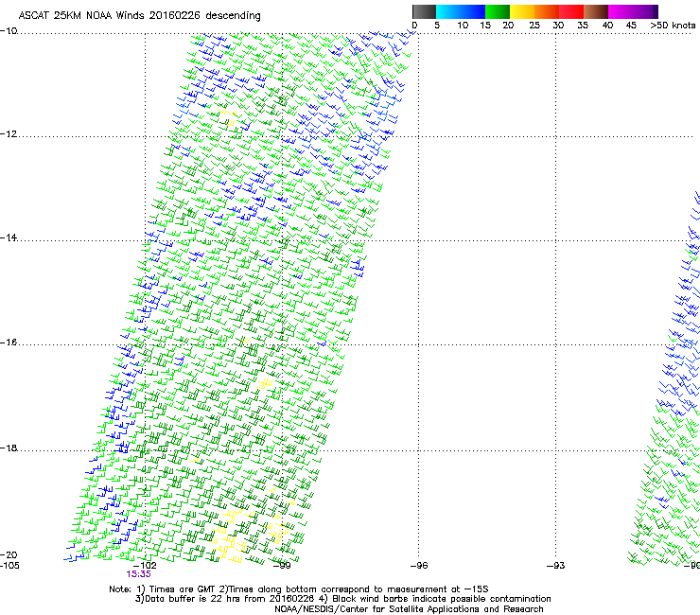The width and height of the screenshot is (700, 615).
Task: Click the purple 15:35 swath time label
Action: coord(139,574)
